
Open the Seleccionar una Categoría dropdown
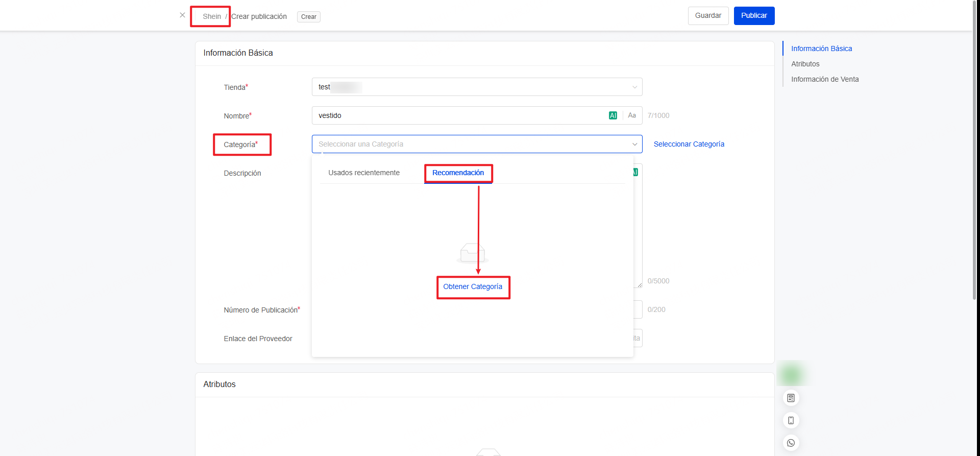477,144
